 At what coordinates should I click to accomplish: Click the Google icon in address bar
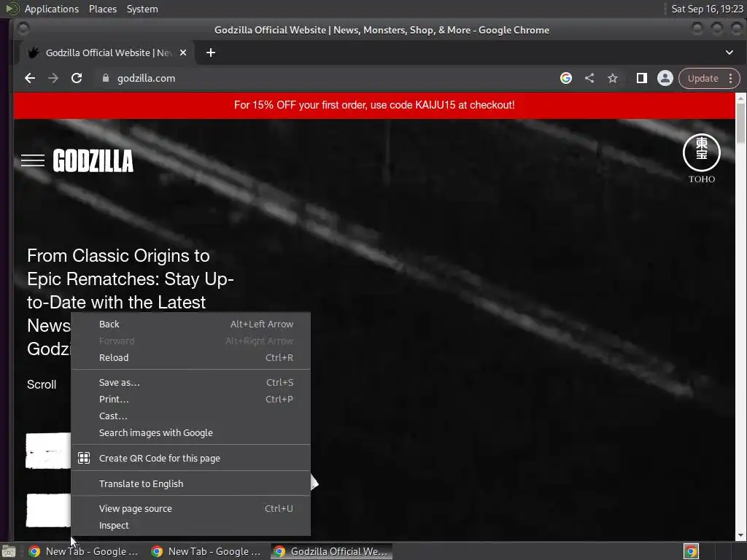point(565,78)
